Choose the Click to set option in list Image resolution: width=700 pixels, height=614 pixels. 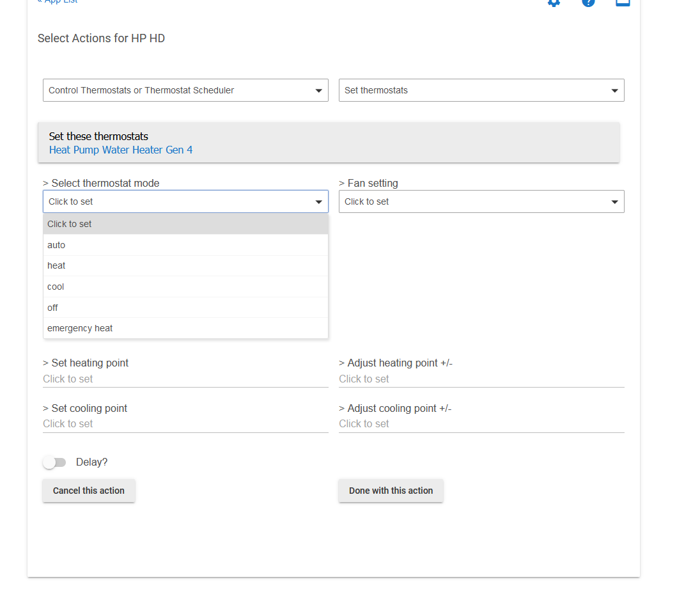185,224
